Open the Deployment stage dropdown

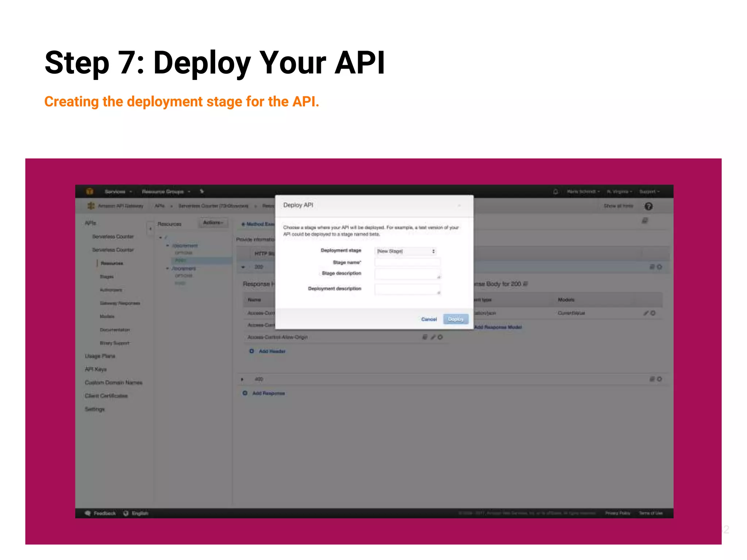[x=406, y=251]
